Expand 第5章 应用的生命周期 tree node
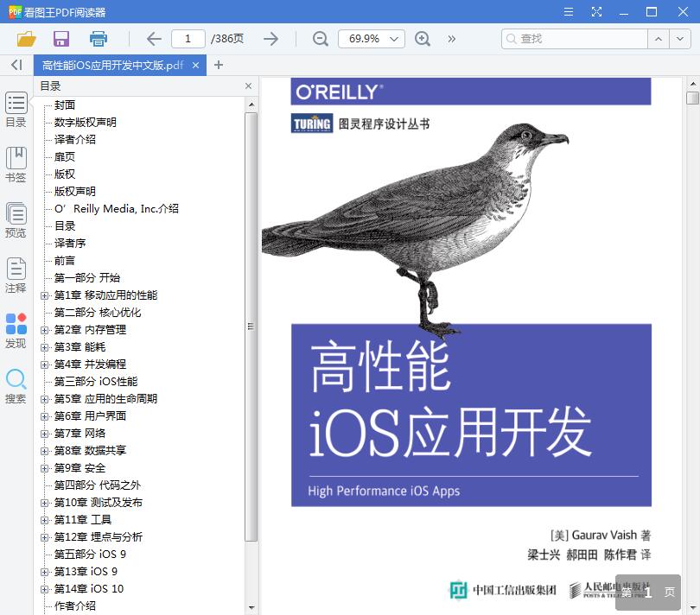This screenshot has height=615, width=700. pos(44,399)
